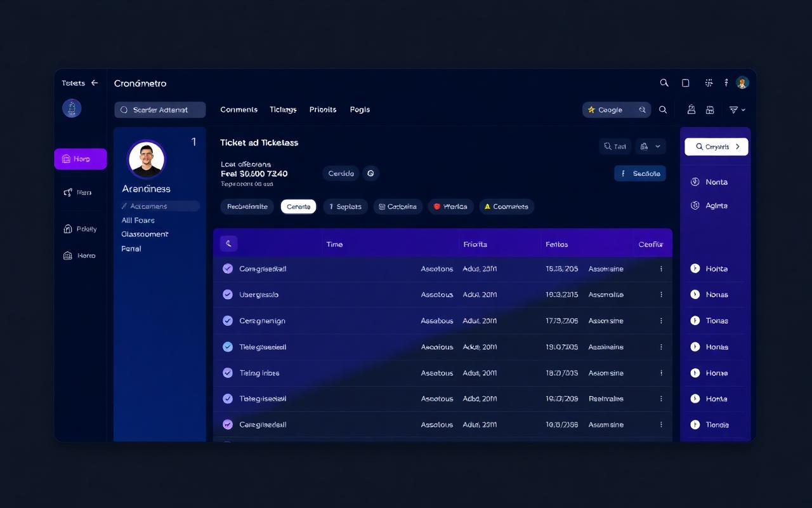Click into the Coogle search field
Image resolution: width=812 pixels, height=508 pixels.
(617, 110)
